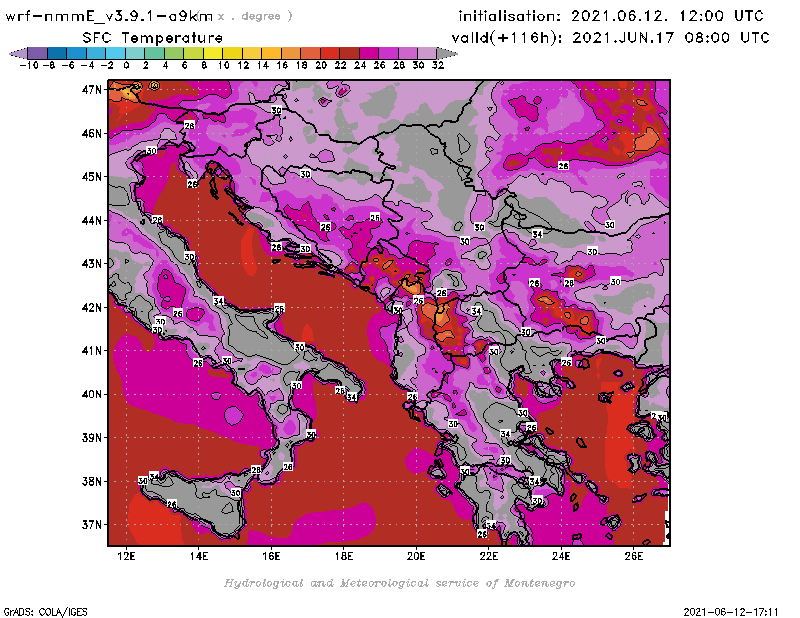Image resolution: width=800 pixels, height=618 pixels.
Task: Click the 44N latitude label
Action: click(92, 220)
